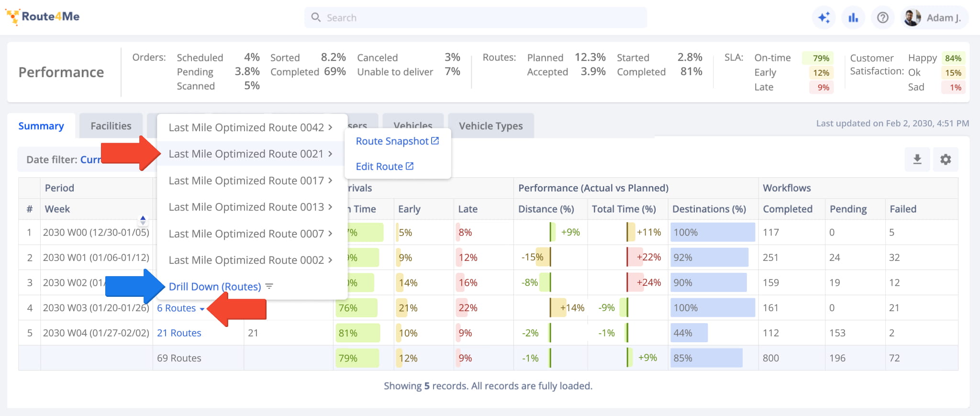
Task: Click the Week column sort arrows
Action: [x=143, y=220]
